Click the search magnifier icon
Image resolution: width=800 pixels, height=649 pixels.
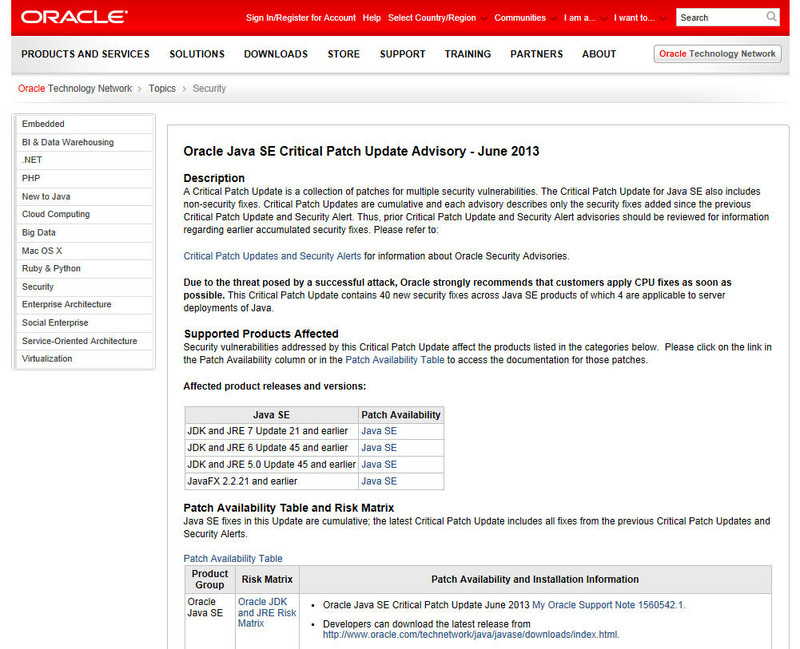pos(771,17)
